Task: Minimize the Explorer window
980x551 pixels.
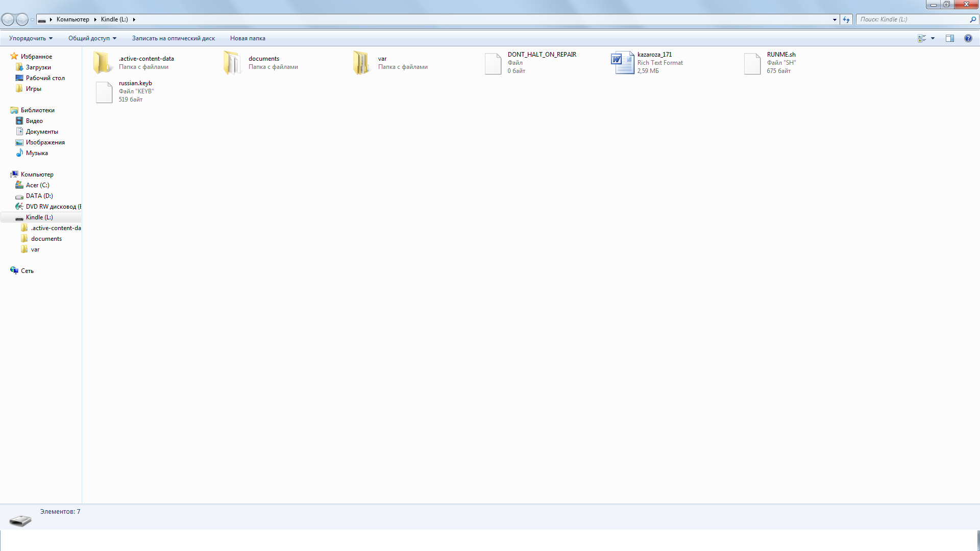Action: tap(933, 5)
